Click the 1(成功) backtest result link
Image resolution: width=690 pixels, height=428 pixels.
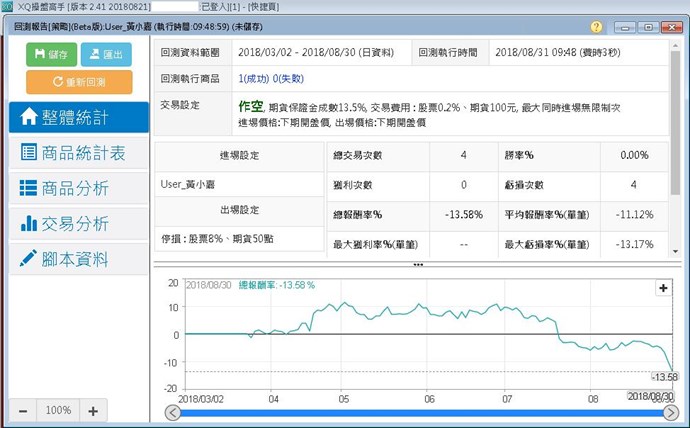click(x=256, y=78)
